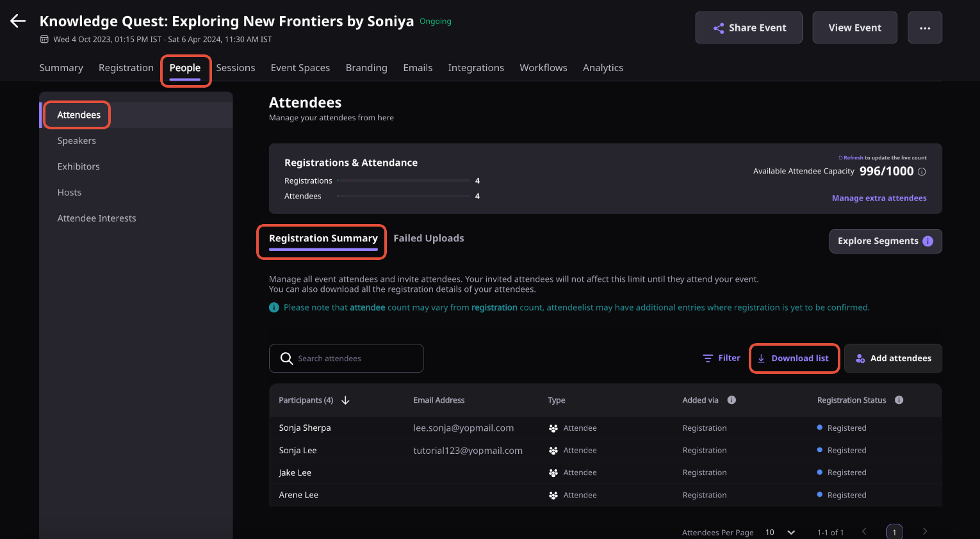Click the Download list button
This screenshot has width=980, height=539.
point(794,358)
